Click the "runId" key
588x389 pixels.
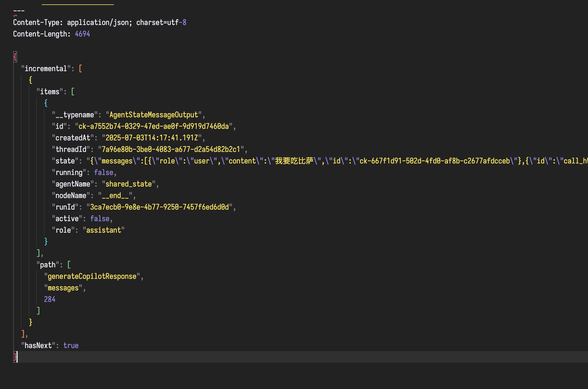pyautogui.click(x=65, y=207)
